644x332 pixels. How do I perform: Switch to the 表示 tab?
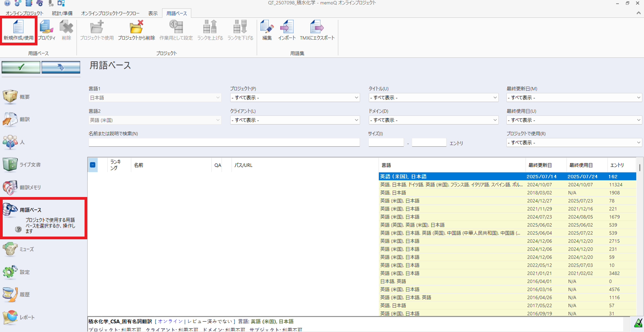point(153,13)
